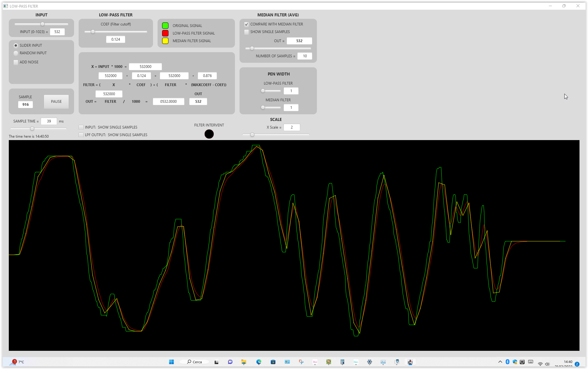The image size is (588, 369).
Task: Click the Sample Time value field
Action: [x=49, y=121]
